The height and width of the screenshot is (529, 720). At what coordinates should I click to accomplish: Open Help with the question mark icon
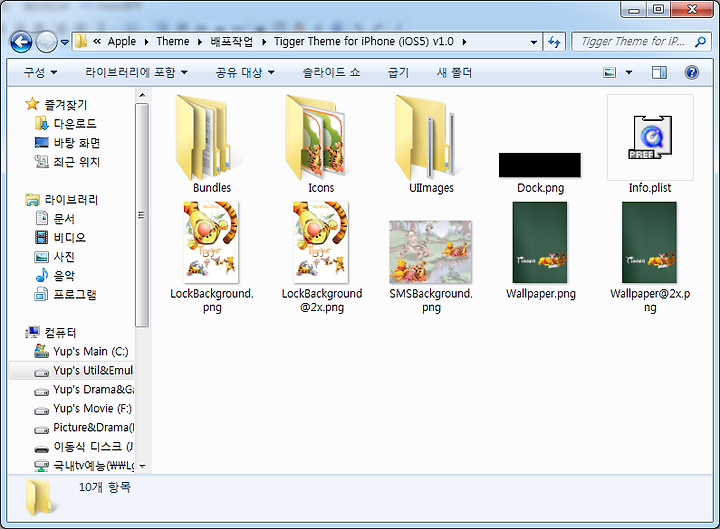click(x=692, y=73)
